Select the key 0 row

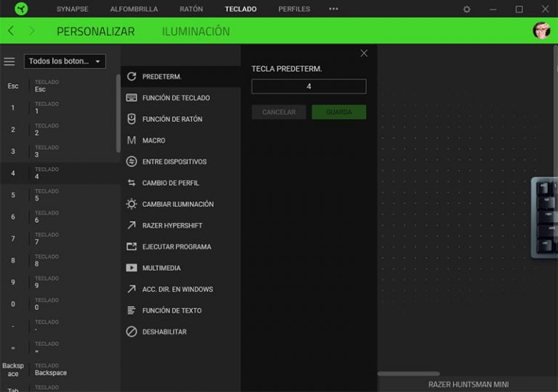click(59, 303)
